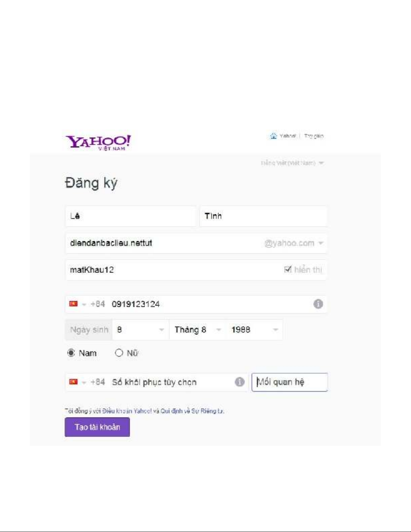Screen dimensions: 411x532
Task: Open the 'Tháng 8' month dropdown
Action: coord(198,330)
